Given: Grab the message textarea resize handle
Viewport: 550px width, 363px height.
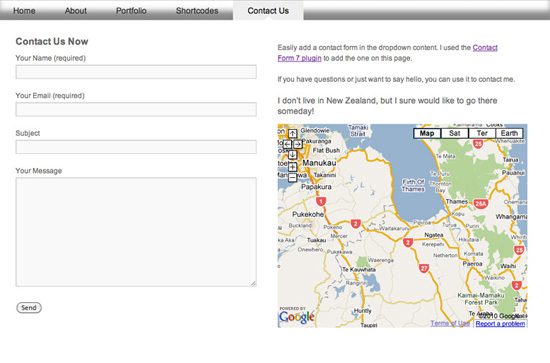Looking at the screenshot, I should (253, 283).
